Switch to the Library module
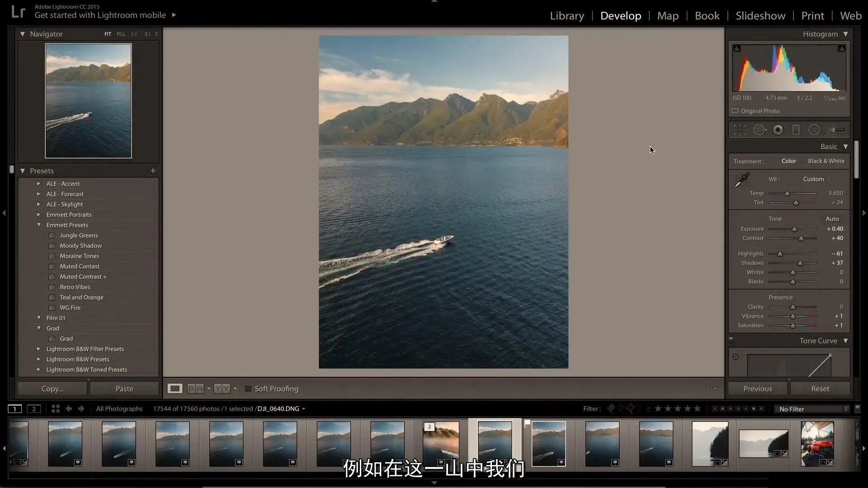 567,16
